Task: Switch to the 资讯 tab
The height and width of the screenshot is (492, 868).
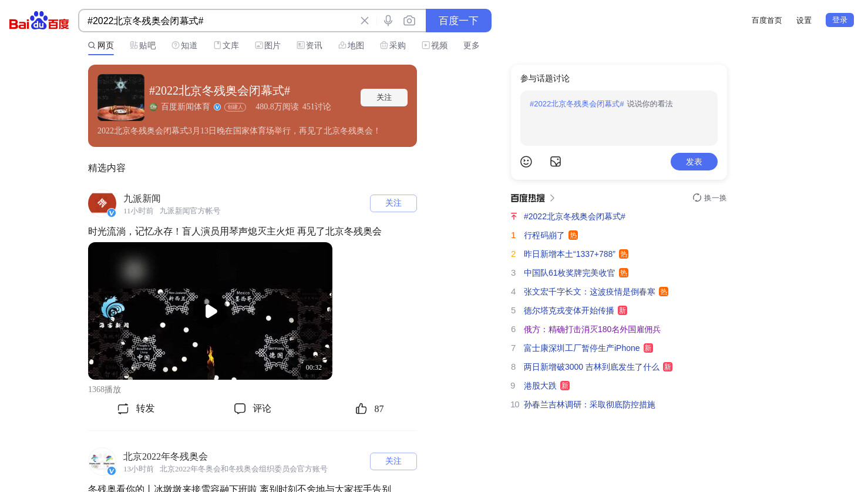Action: 309,45
